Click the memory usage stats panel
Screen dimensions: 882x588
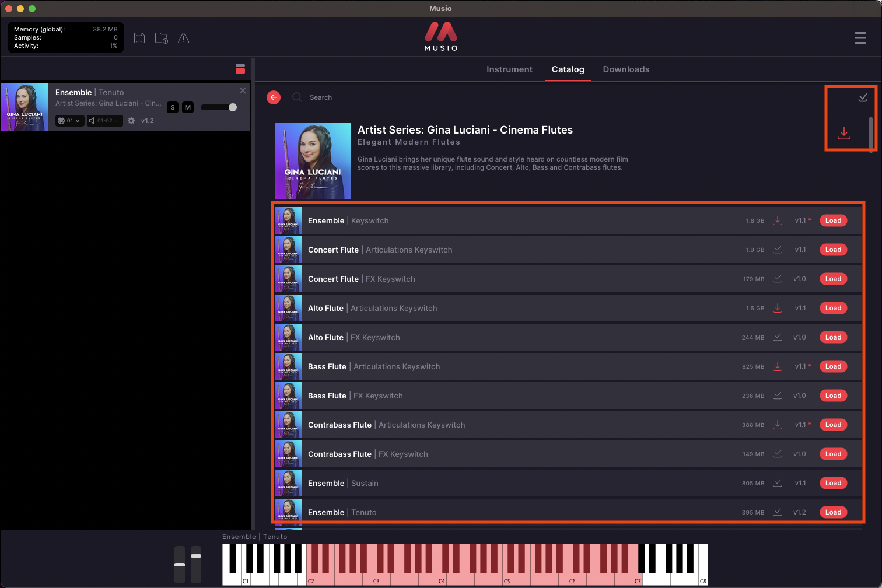click(x=66, y=37)
